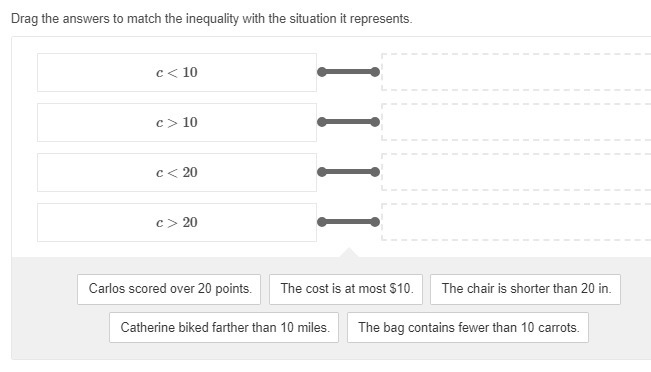Select the 'Carlos scored over 20 points.' answer tile
The image size is (651, 372).
tap(169, 289)
